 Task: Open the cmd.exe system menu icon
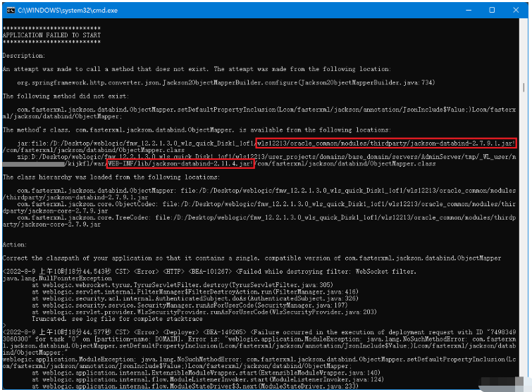pyautogui.click(x=11, y=10)
